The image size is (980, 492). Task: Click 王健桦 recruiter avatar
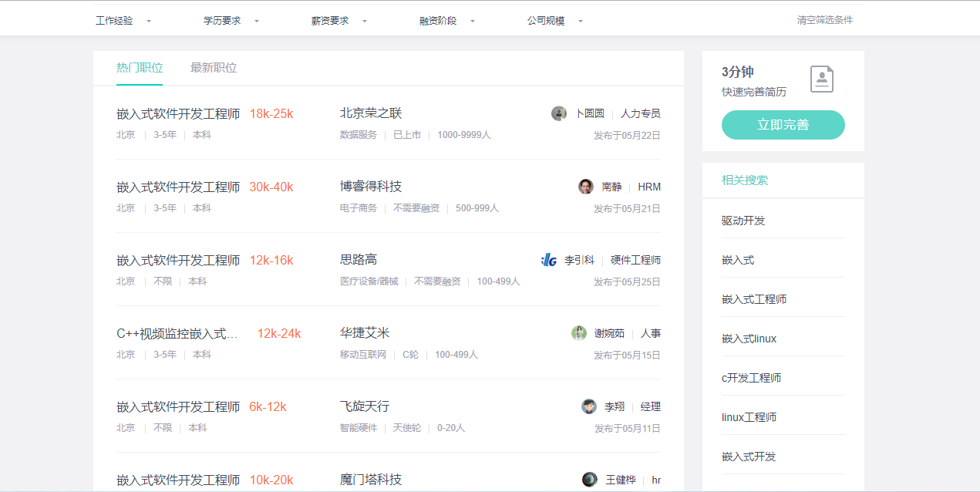[590, 480]
